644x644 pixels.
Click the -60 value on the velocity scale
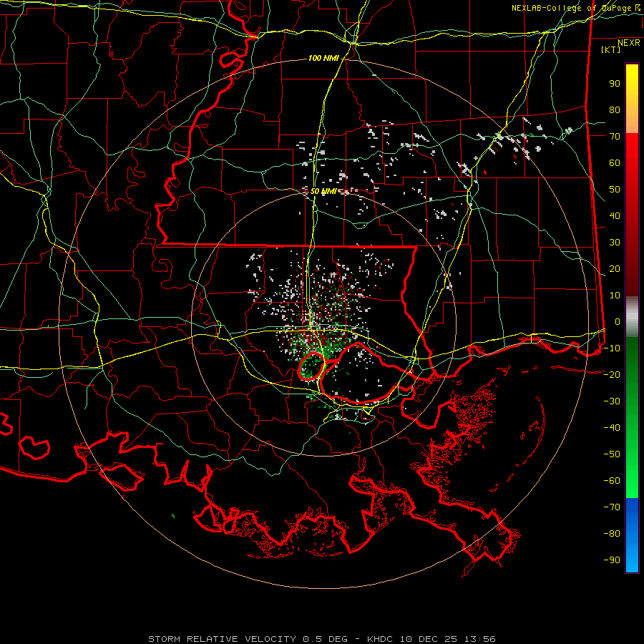612,481
